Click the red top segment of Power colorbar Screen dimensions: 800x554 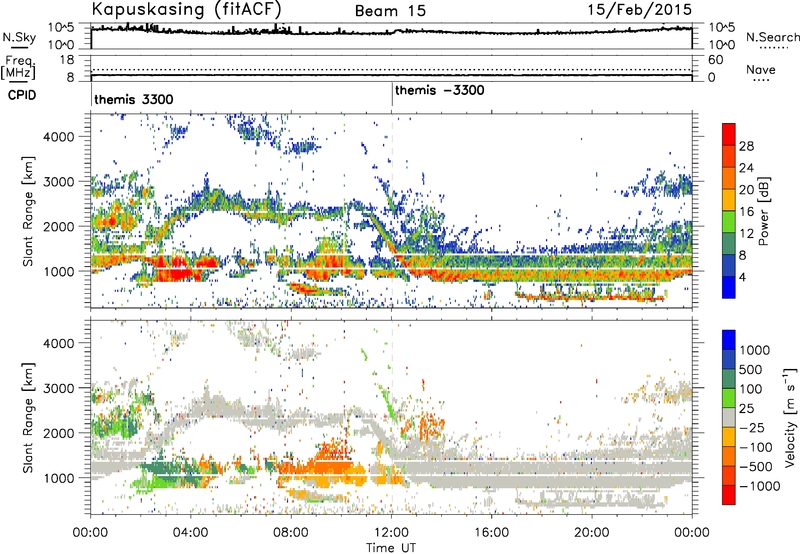click(x=729, y=133)
